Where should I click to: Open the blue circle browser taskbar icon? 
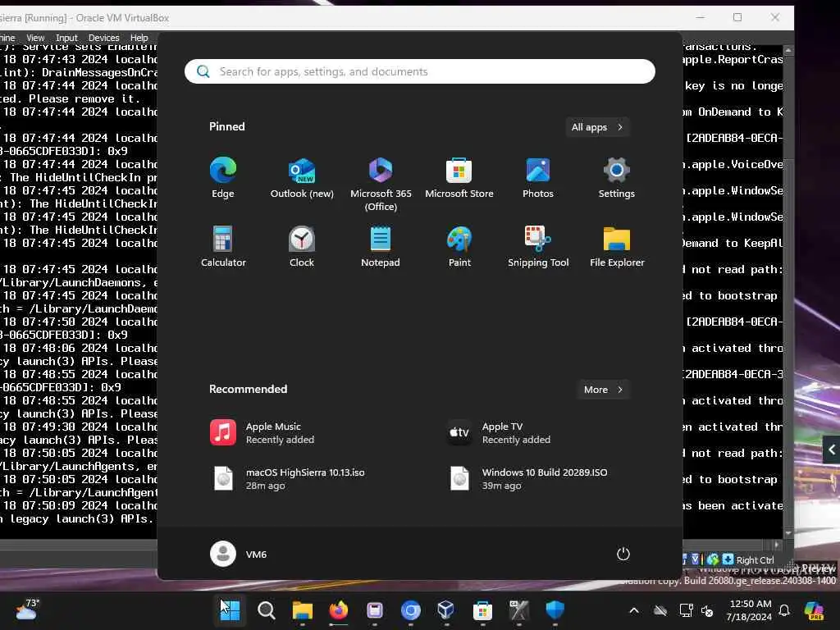pos(411,610)
